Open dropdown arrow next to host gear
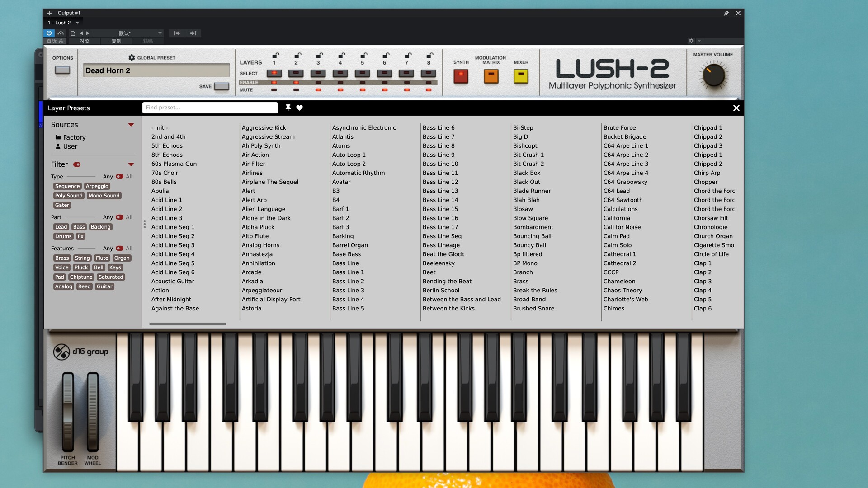Image resolution: width=868 pixels, height=488 pixels. 699,41
